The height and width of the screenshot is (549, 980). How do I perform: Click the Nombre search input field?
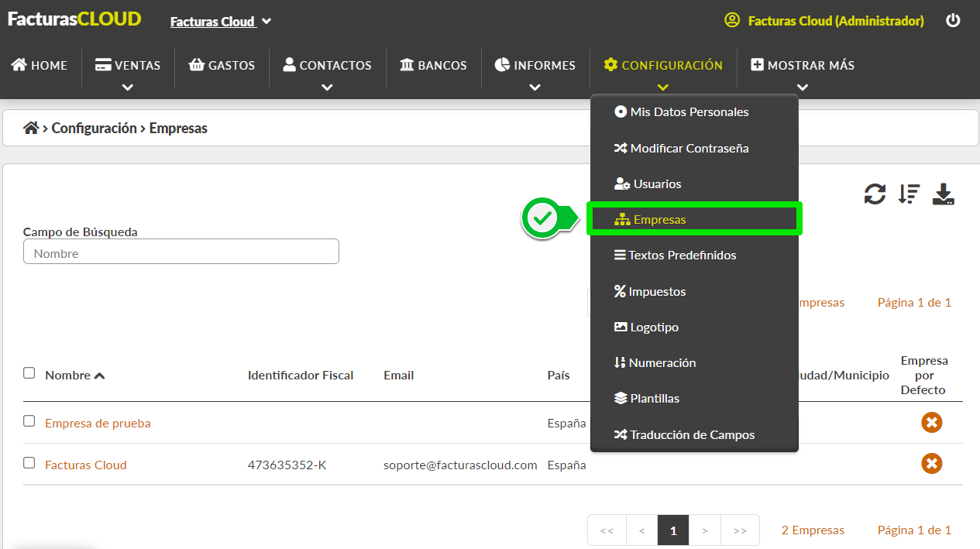[181, 252]
